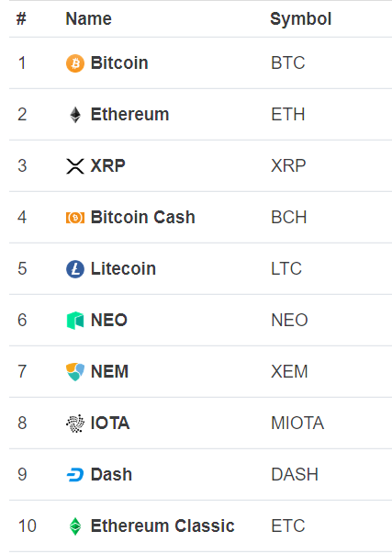Click the Ethereum diamond icon
The image size is (392, 554).
click(x=75, y=115)
